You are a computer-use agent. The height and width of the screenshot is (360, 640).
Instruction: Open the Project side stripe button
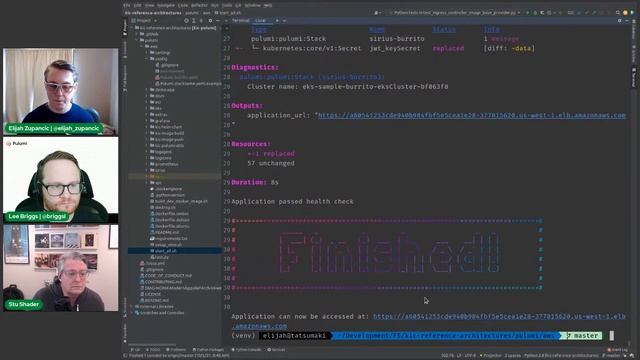tap(125, 27)
